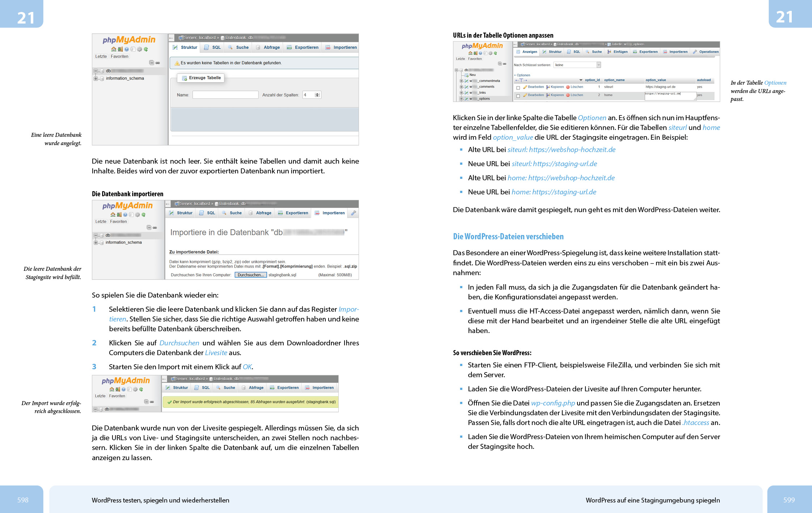Click the red Löschen icon in the siteurl row
The width and height of the screenshot is (812, 513).
coord(568,87)
